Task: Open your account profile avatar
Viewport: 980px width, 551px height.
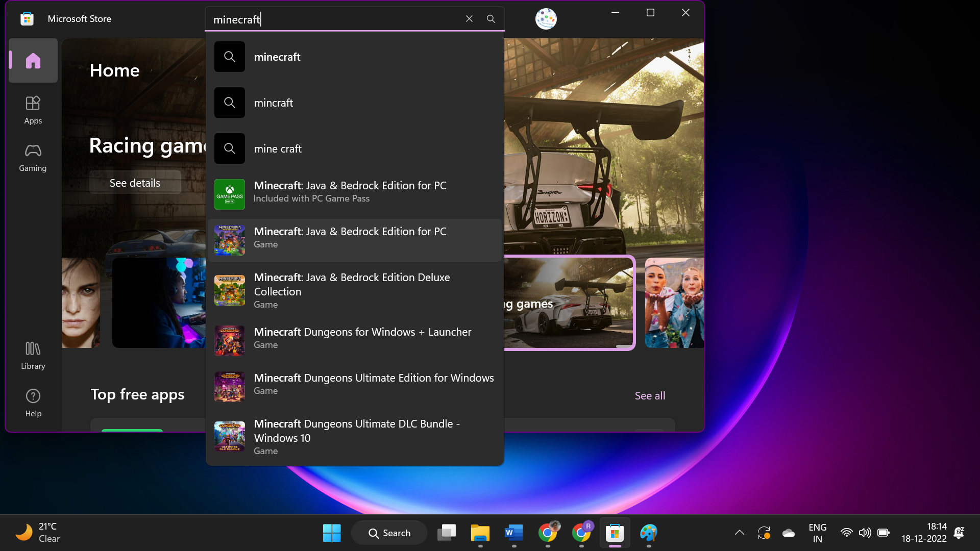Action: click(x=546, y=18)
